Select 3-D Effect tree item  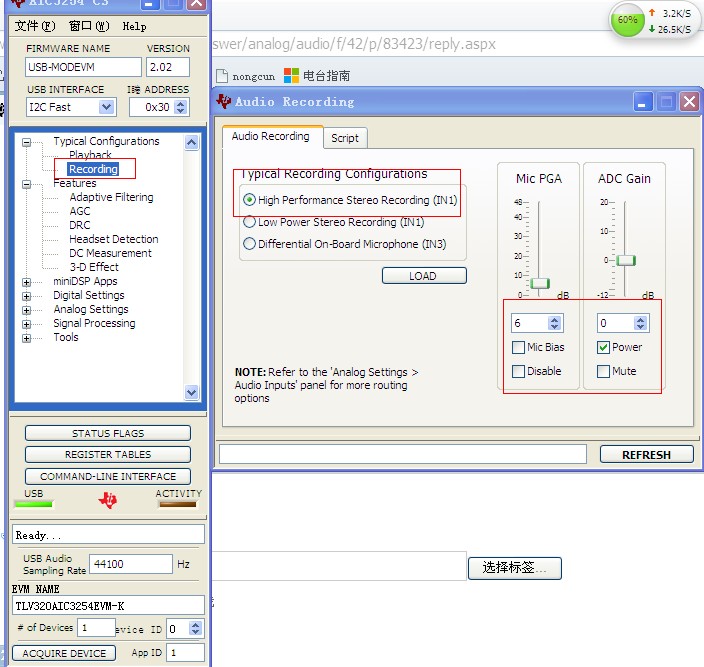click(94, 267)
